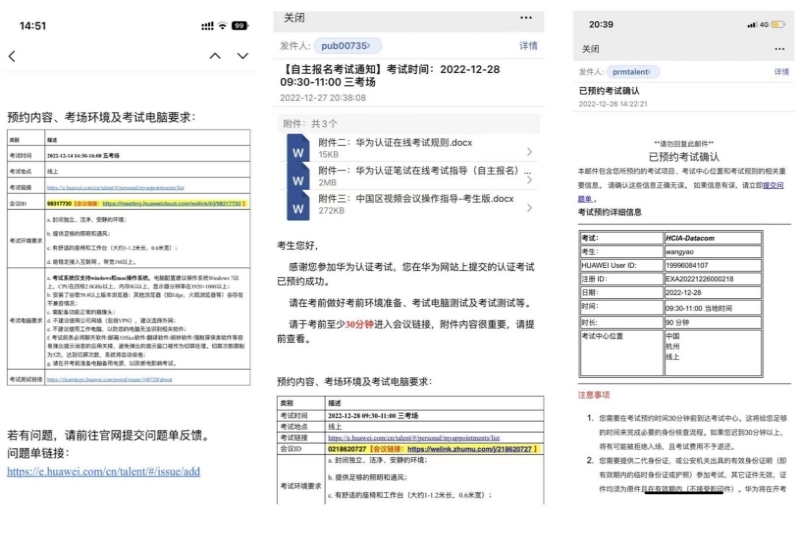Tap the back chevron in left email
Image resolution: width=800 pixels, height=533 pixels.
[12, 56]
